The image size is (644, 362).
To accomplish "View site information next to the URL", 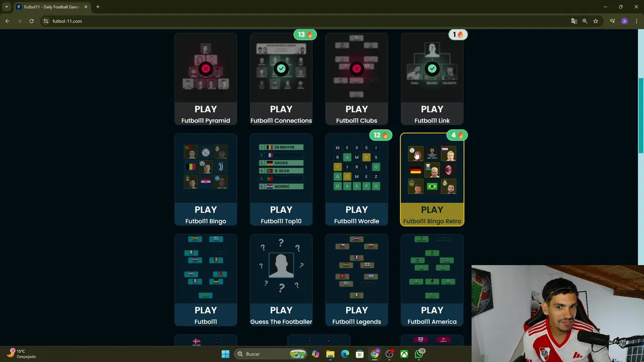I will (46, 21).
